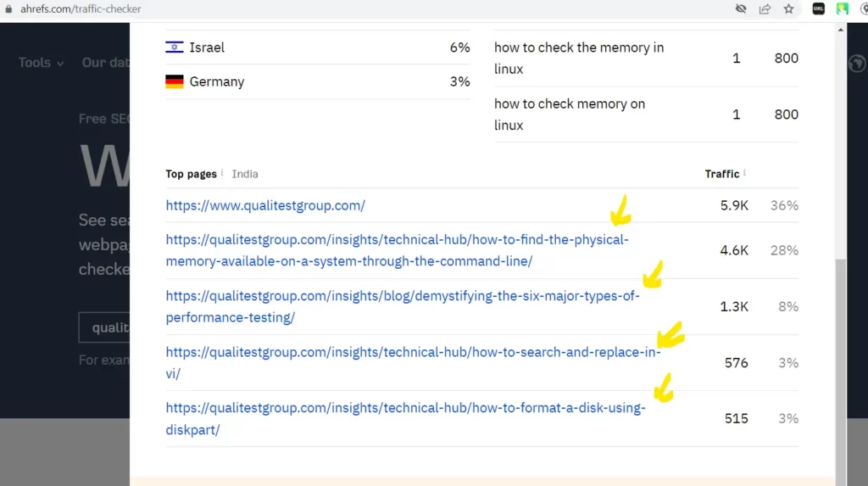Click the Germany 3% share value

click(x=459, y=81)
